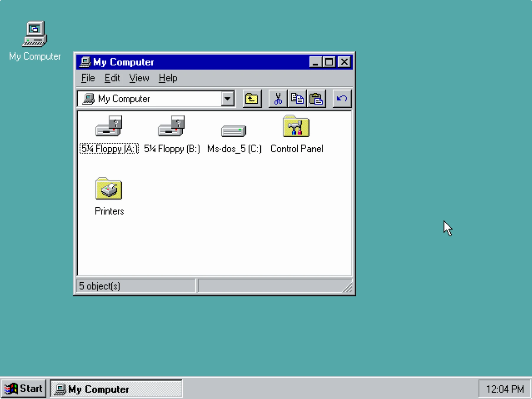Click the Cut scissors toolbar icon
The height and width of the screenshot is (399, 532).
click(278, 99)
